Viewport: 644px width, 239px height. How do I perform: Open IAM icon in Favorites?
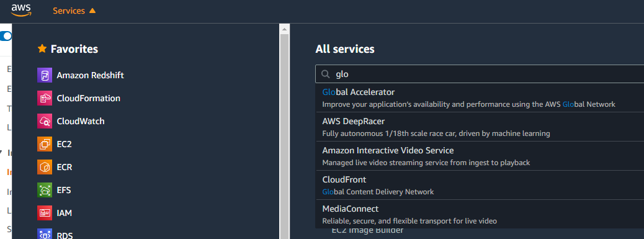click(44, 213)
